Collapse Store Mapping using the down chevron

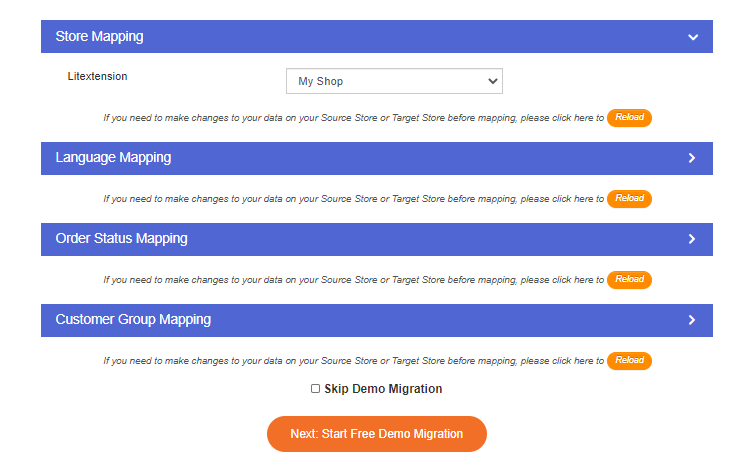[x=692, y=37]
